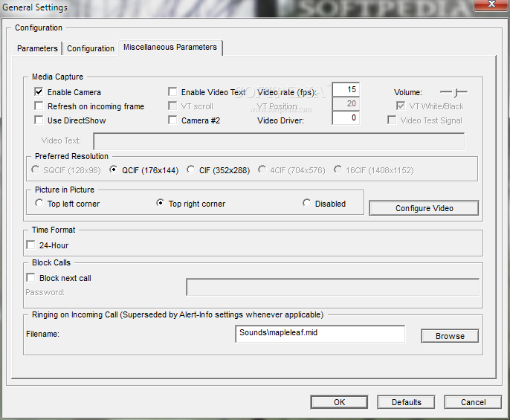Select the Miscellaneous Parameters tab

click(170, 47)
